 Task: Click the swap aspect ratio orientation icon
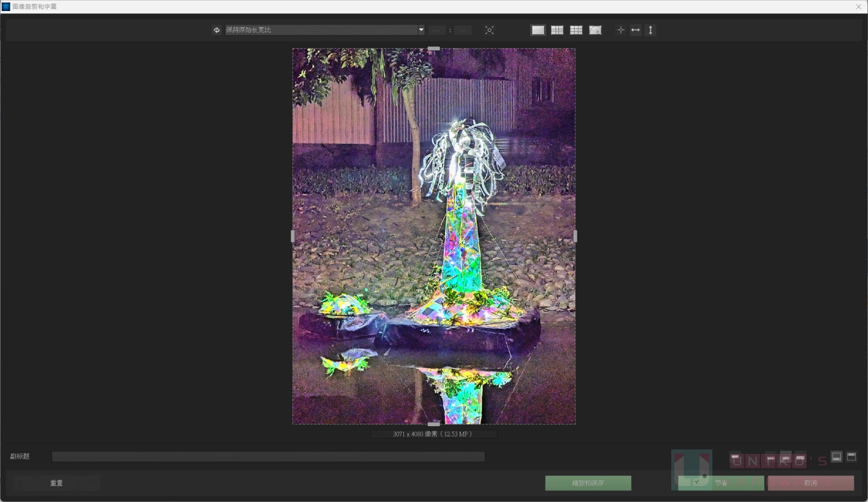pos(217,30)
